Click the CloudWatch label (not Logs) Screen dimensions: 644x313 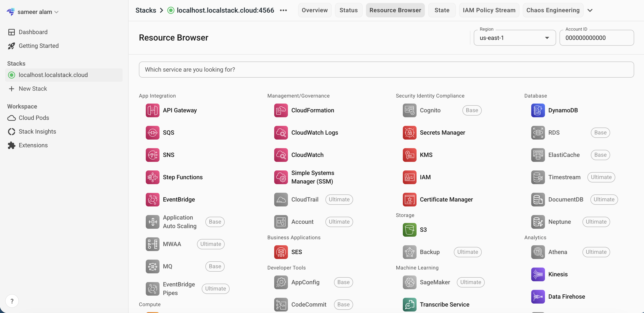pyautogui.click(x=307, y=155)
